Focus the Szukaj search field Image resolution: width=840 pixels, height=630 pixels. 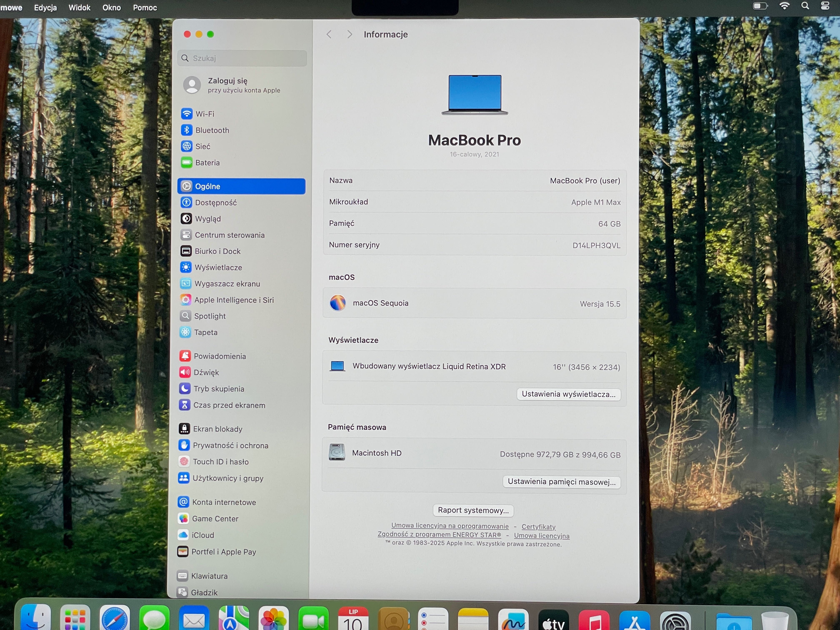coord(242,58)
